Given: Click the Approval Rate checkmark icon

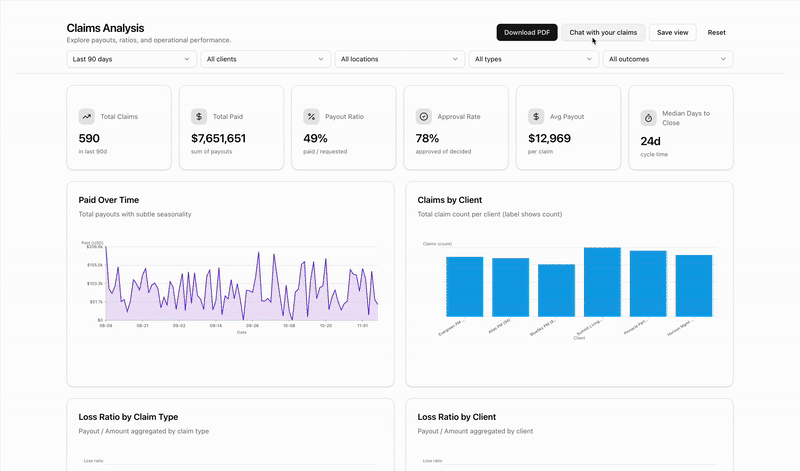Looking at the screenshot, I should click(x=424, y=116).
